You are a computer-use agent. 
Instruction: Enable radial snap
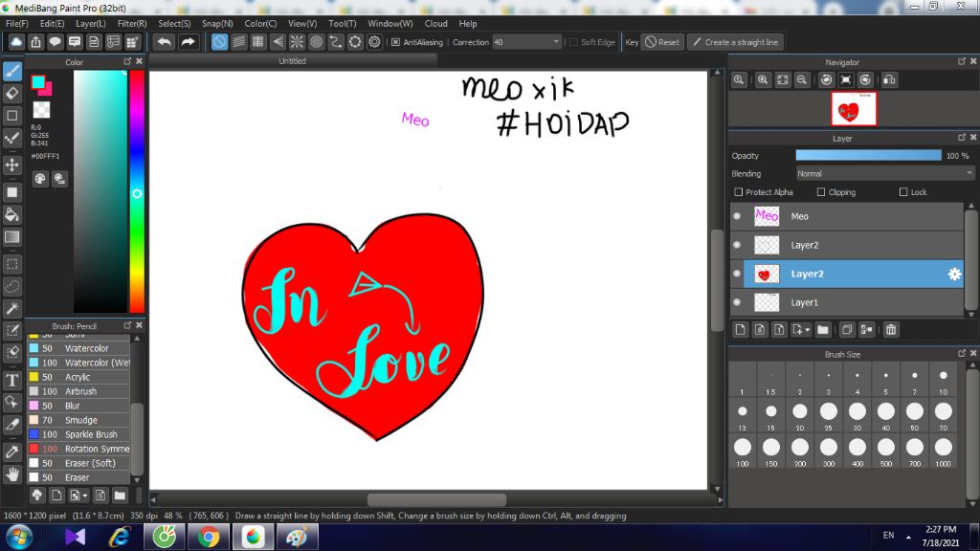[297, 42]
